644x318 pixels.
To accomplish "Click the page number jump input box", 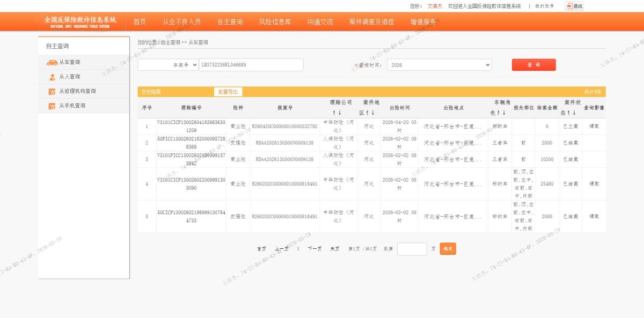I will 412,249.
